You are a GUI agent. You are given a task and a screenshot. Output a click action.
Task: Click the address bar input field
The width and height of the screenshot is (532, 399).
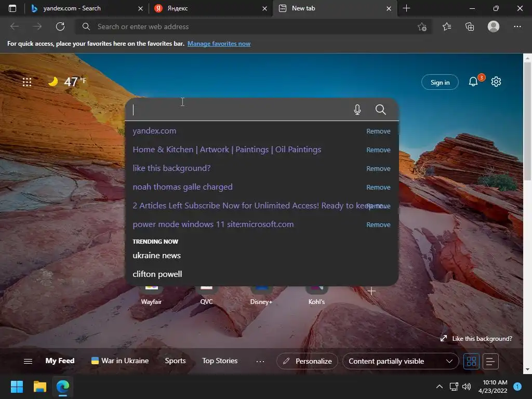click(x=255, y=26)
